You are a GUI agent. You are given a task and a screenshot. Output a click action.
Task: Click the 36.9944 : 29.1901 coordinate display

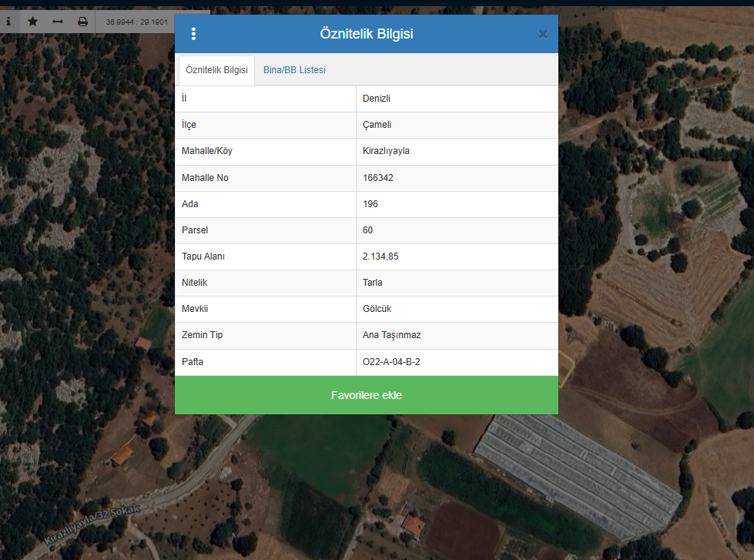[137, 22]
